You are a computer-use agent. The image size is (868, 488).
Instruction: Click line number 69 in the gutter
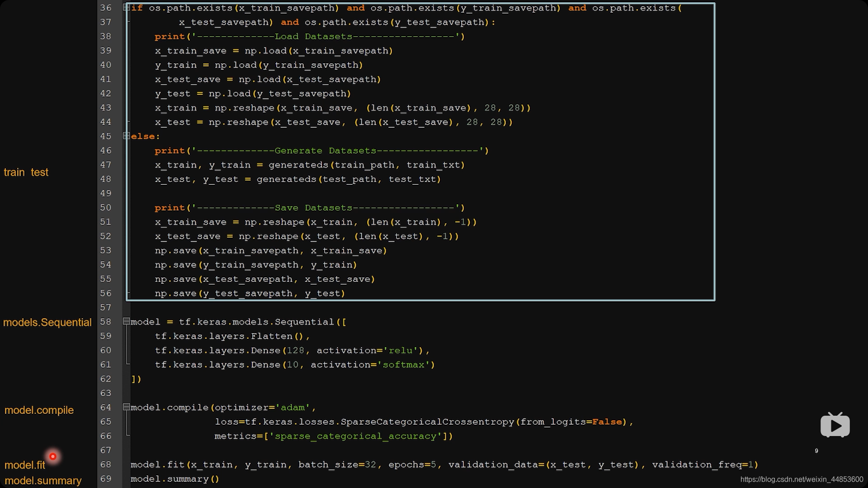pos(106,479)
